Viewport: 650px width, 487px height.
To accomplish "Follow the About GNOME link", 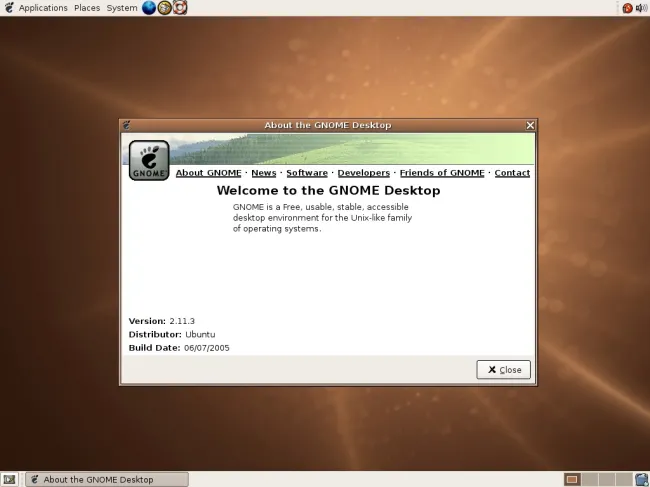I will click(x=209, y=173).
